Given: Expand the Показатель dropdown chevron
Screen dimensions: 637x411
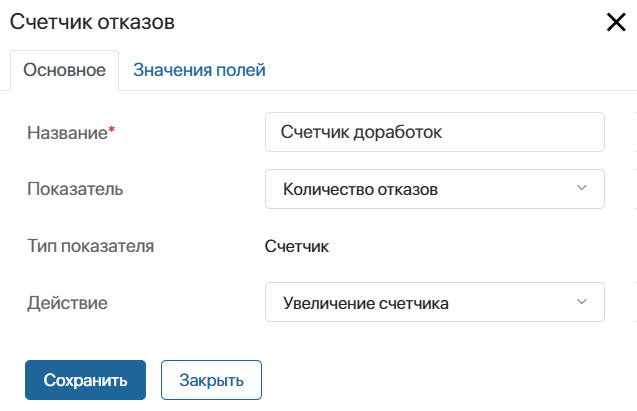Looking at the screenshot, I should point(582,188).
